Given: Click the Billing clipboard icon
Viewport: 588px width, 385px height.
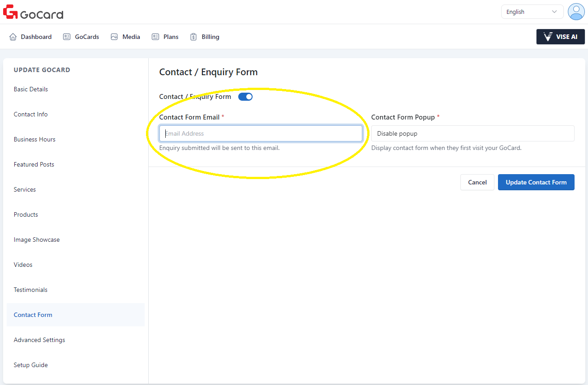Looking at the screenshot, I should click(x=193, y=37).
